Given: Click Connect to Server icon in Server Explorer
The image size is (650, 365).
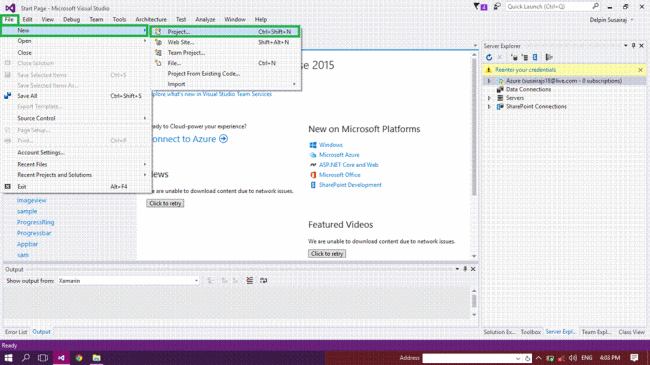Looking at the screenshot, I should tap(525, 57).
